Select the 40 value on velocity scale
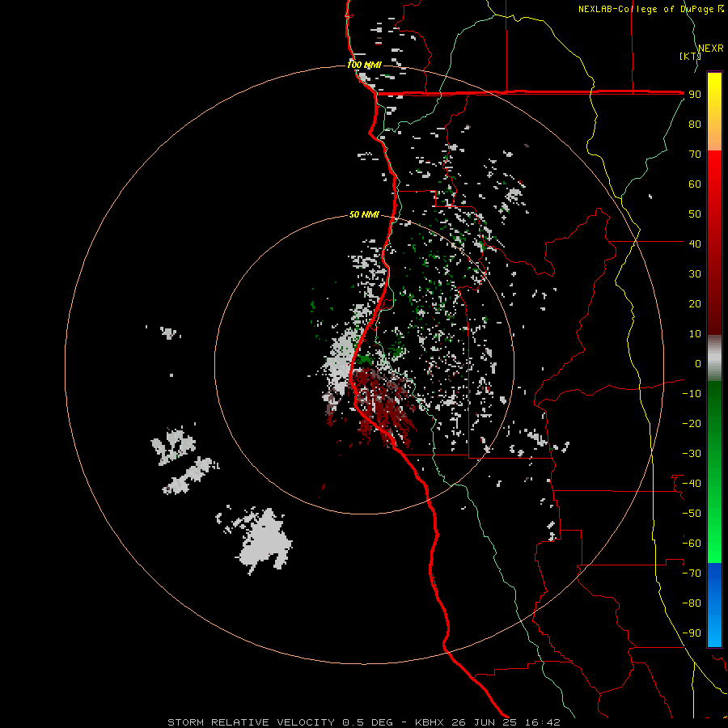The image size is (728, 728). [x=695, y=243]
